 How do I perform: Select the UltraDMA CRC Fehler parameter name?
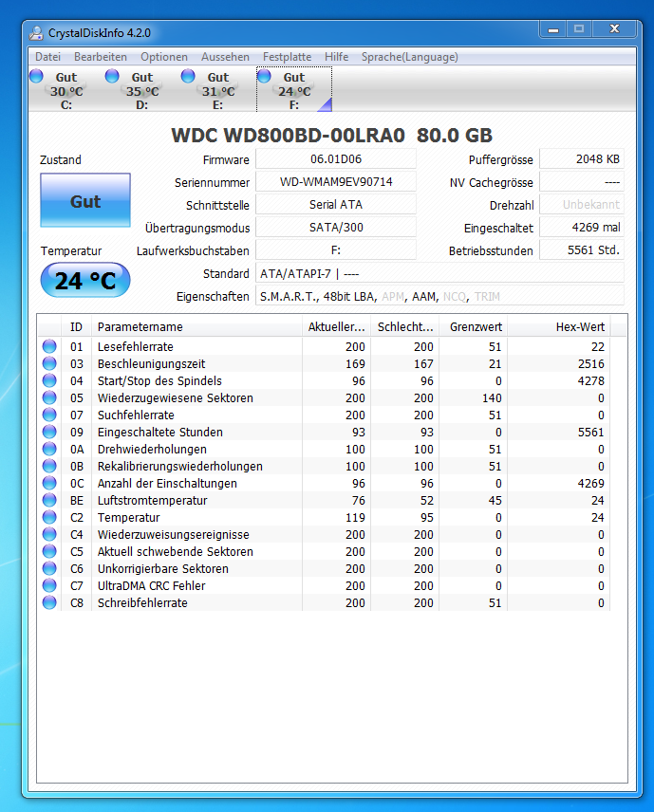pyautogui.click(x=151, y=585)
